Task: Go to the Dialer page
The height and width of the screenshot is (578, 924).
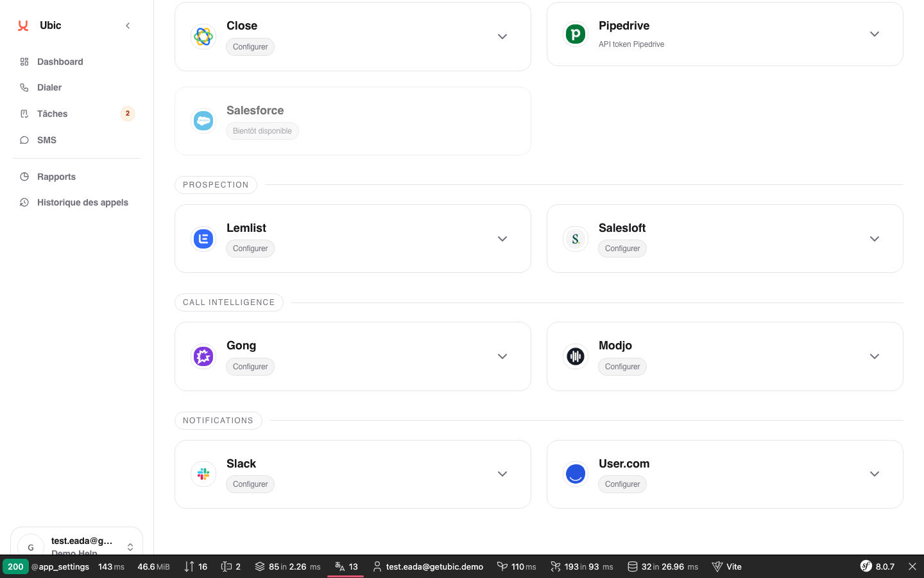Action: click(49, 87)
